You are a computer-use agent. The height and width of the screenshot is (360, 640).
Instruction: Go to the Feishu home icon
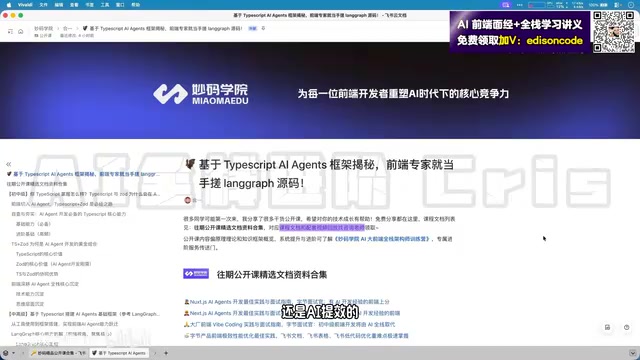[20, 31]
